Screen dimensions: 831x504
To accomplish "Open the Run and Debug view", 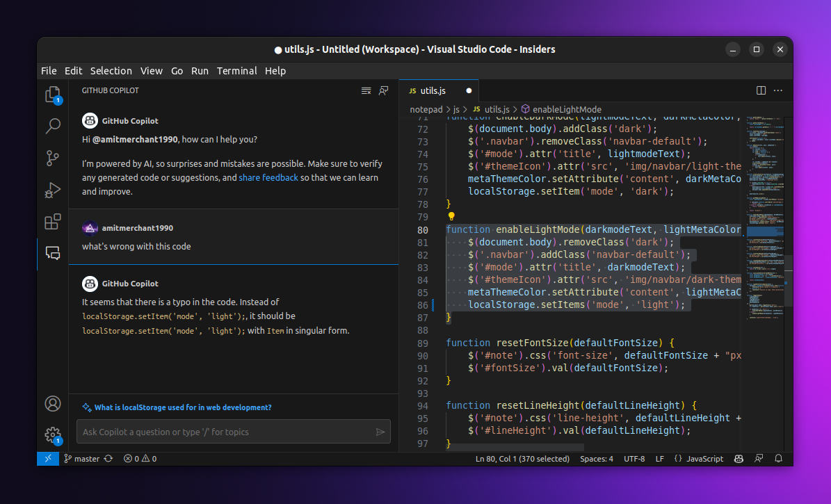I will (x=53, y=190).
